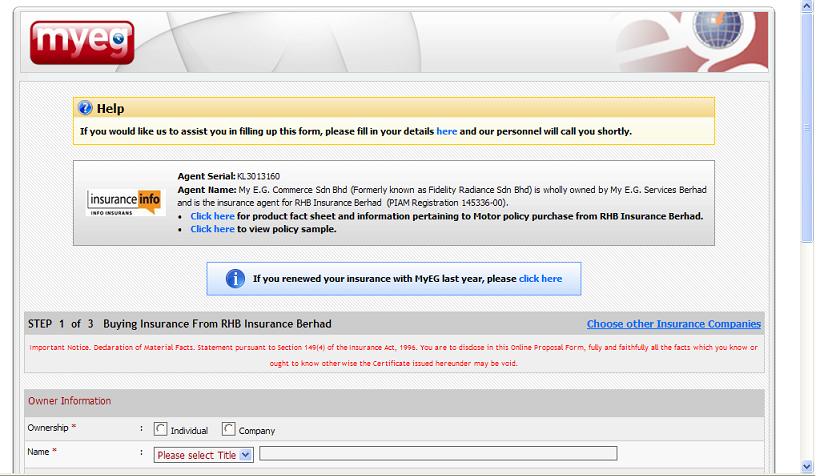Click the Owner Information section header
The width and height of the screenshot is (820, 476).
click(x=394, y=401)
